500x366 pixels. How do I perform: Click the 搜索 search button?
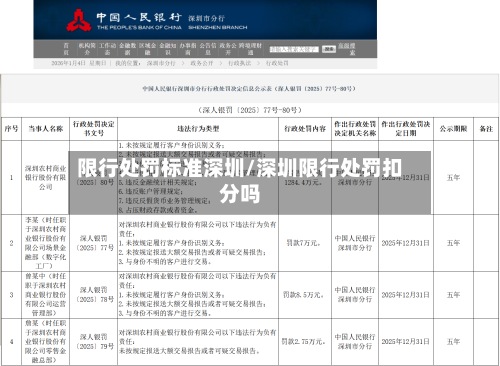tap(329, 49)
